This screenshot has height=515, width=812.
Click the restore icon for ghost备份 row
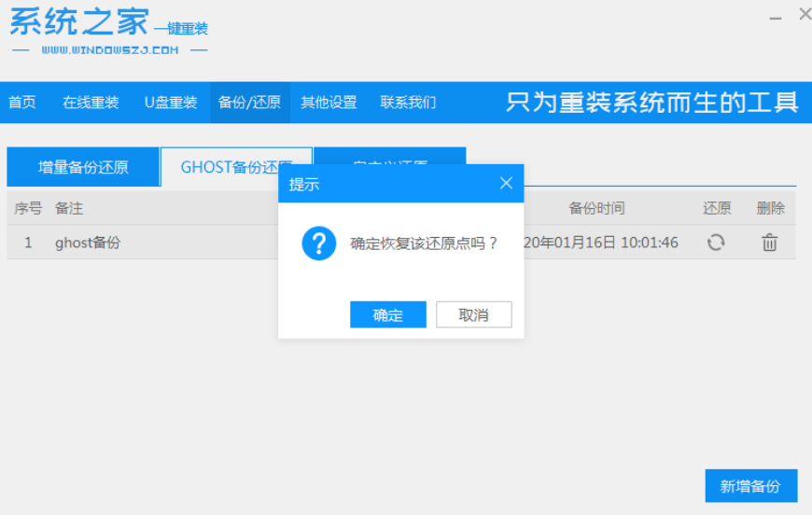point(716,243)
